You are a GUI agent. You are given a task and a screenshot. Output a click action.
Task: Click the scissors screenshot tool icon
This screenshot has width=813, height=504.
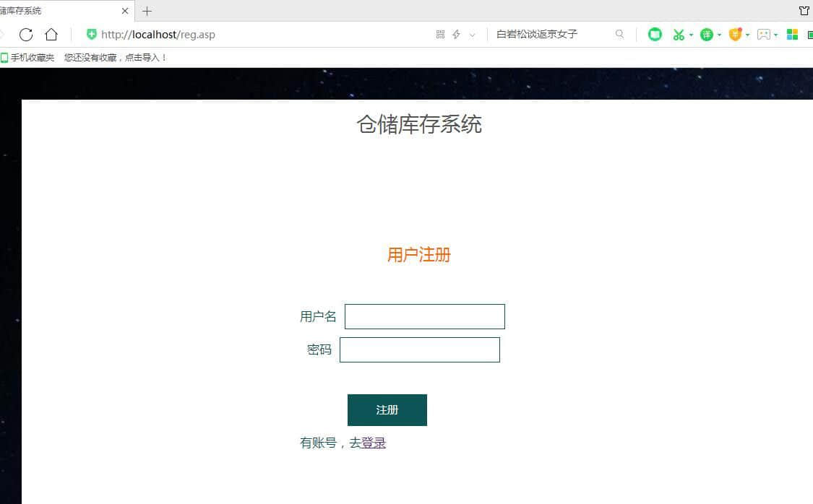pyautogui.click(x=678, y=35)
